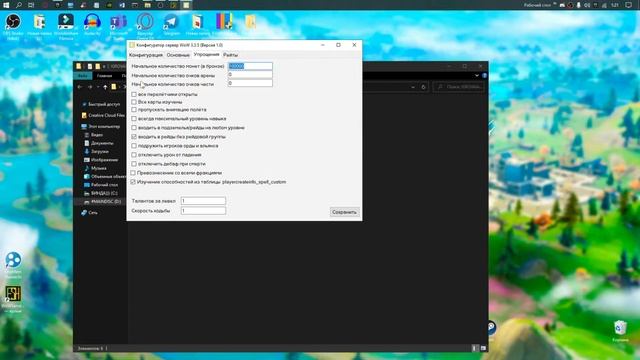This screenshot has height=360, width=640.
Task: Select the C: drive in Explorer sidebar
Action: pyautogui.click(x=101, y=193)
